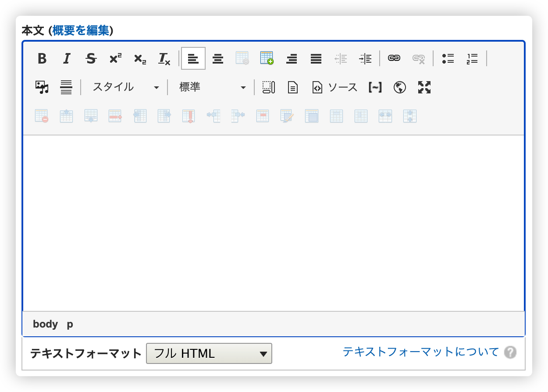
Task: Toggle italic formatting
Action: pyautogui.click(x=66, y=58)
